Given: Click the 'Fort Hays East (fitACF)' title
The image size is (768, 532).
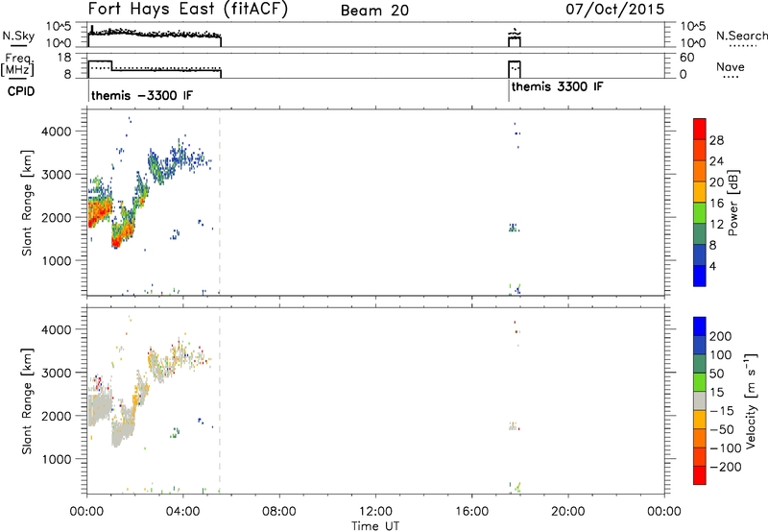Looking at the screenshot, I should pyautogui.click(x=188, y=10).
